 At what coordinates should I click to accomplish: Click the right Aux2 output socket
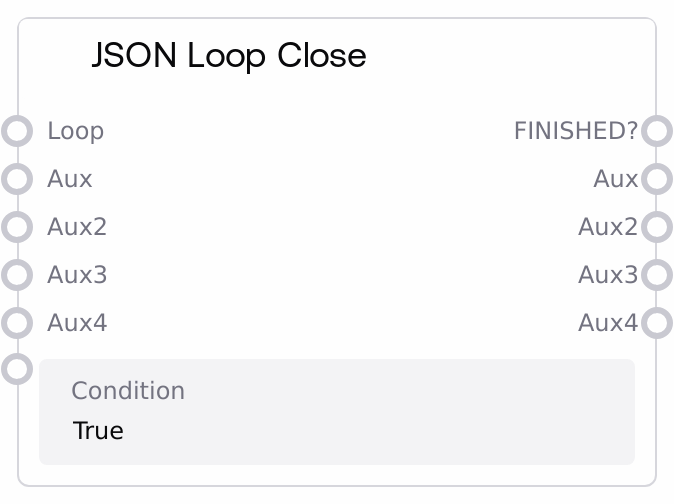656,227
